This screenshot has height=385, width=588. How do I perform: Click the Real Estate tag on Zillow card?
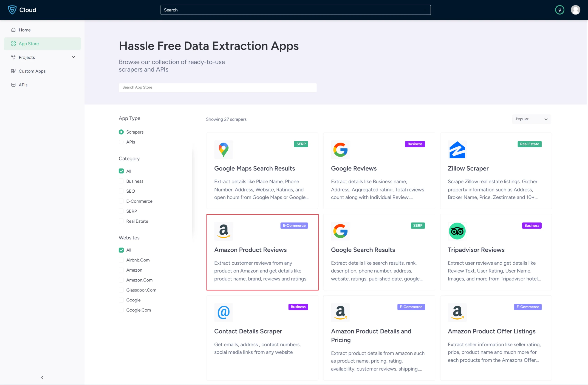529,144
